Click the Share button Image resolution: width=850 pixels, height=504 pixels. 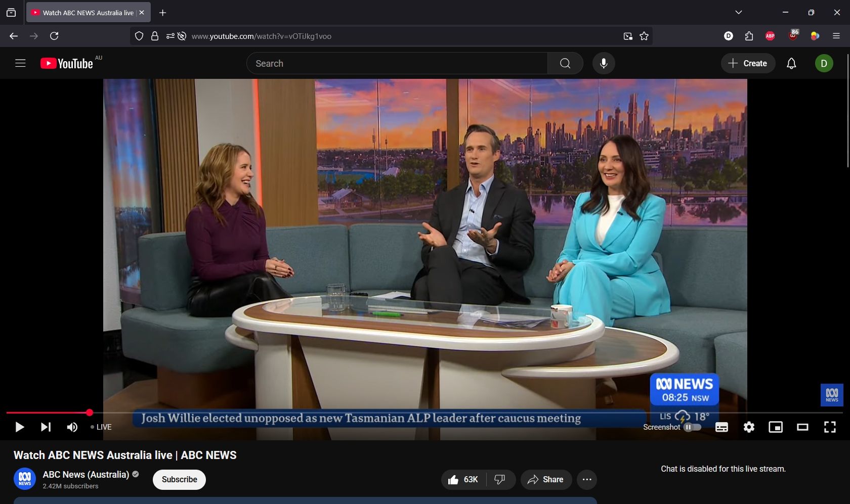click(545, 479)
